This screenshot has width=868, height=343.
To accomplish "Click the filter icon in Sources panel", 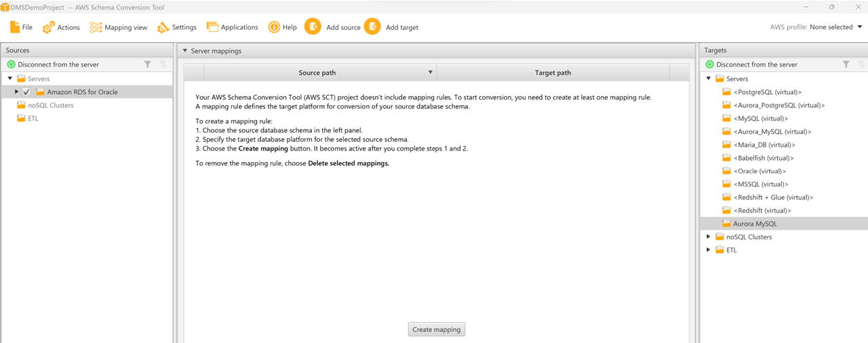I will [x=148, y=64].
